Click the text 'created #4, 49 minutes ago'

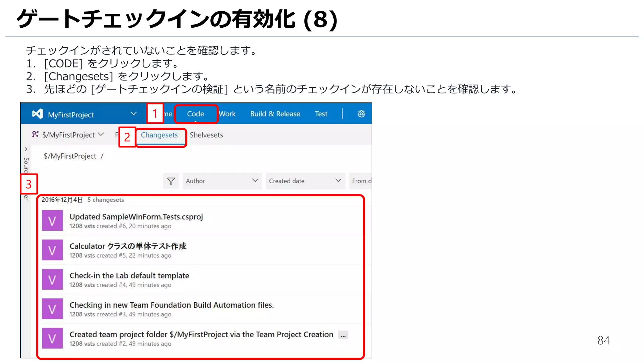pyautogui.click(x=134, y=285)
